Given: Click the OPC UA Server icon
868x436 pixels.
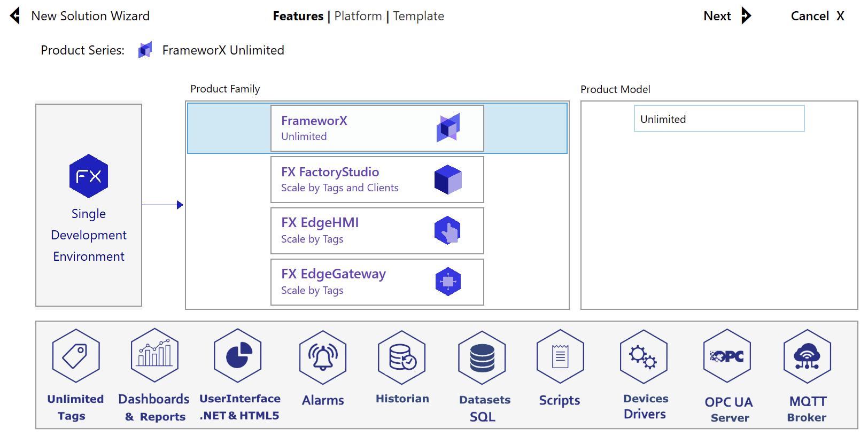Looking at the screenshot, I should [727, 356].
